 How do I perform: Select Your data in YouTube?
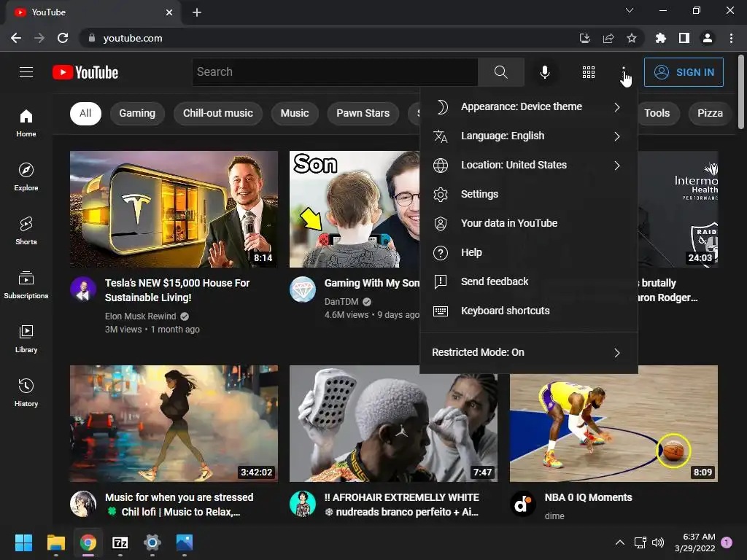pos(529,223)
